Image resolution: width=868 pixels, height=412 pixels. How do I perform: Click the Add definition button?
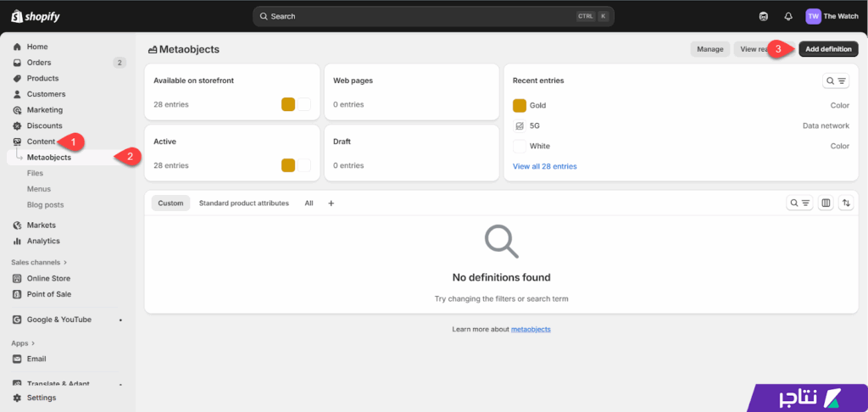(x=828, y=49)
